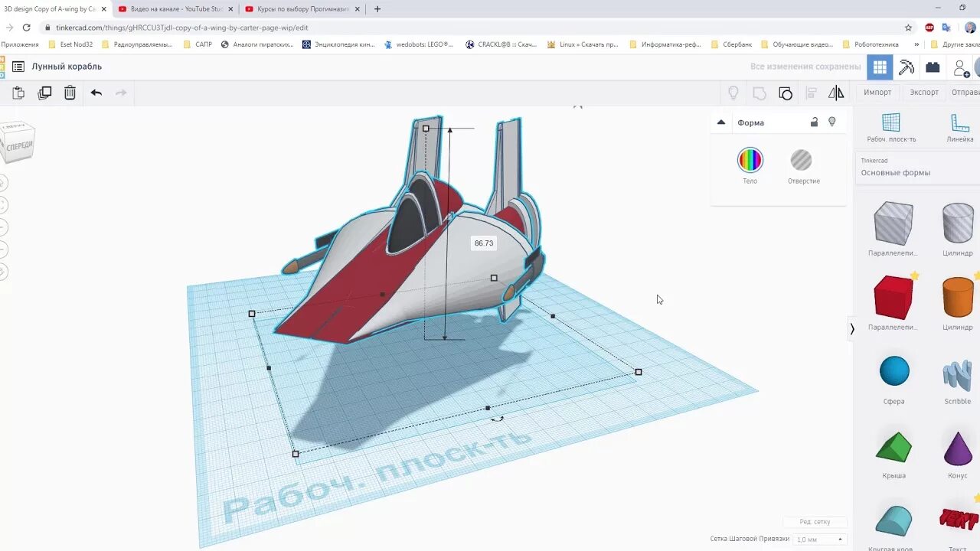
Task: Switch to 3D design grid view
Action: pos(880,67)
